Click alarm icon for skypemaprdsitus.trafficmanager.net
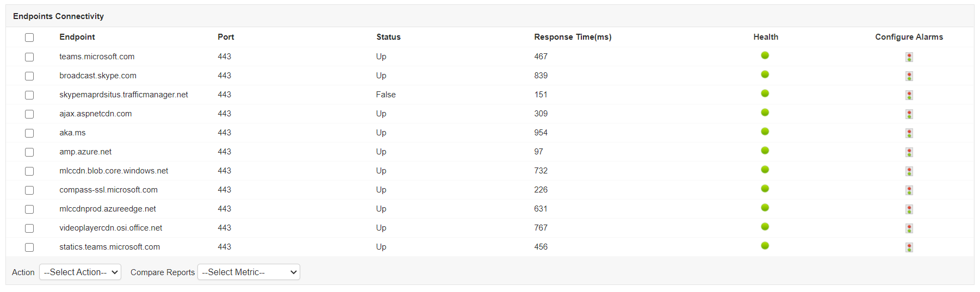This screenshot has height=292, width=980. tap(909, 95)
